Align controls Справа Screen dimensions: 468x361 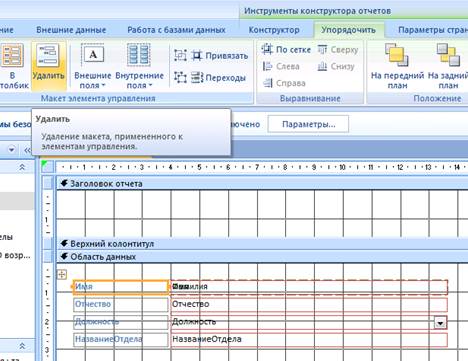pyautogui.click(x=284, y=83)
